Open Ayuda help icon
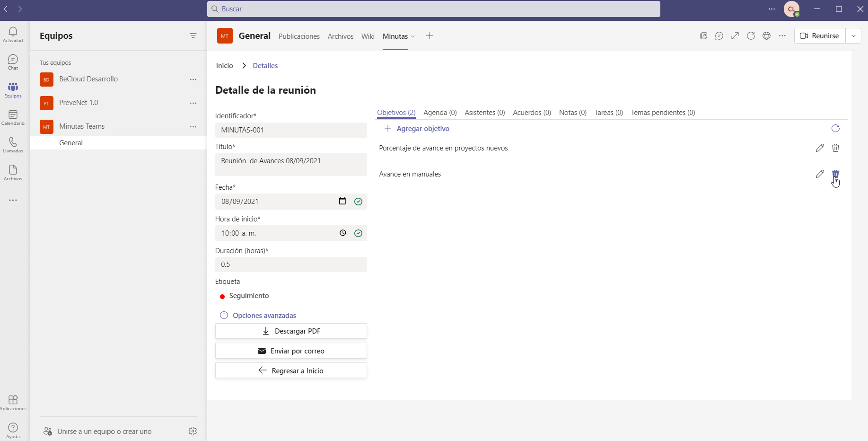Screen dimensions: 868x441 coord(13,431)
